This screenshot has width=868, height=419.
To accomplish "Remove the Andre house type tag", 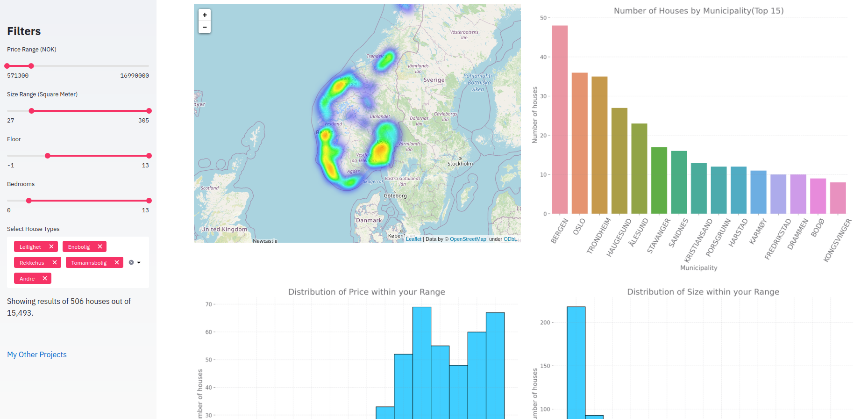I will click(45, 278).
